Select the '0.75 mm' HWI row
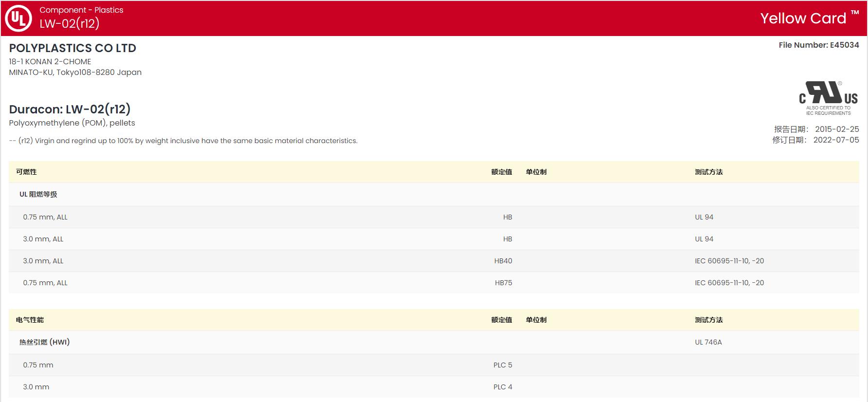 pyautogui.click(x=434, y=365)
